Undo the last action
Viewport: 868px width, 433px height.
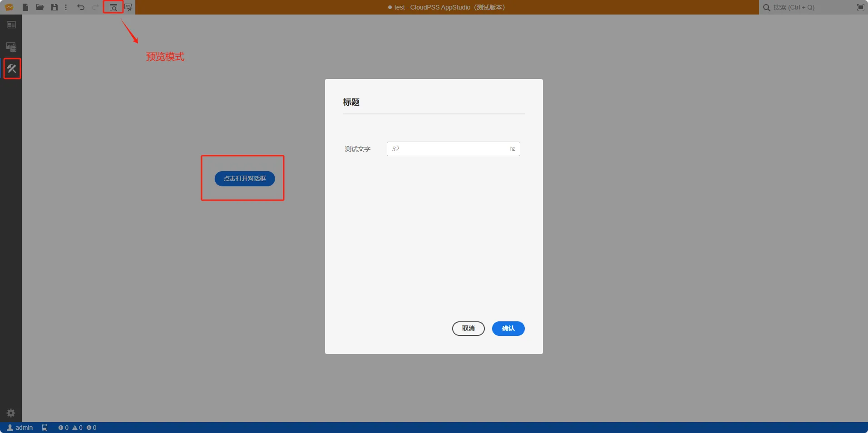[81, 7]
